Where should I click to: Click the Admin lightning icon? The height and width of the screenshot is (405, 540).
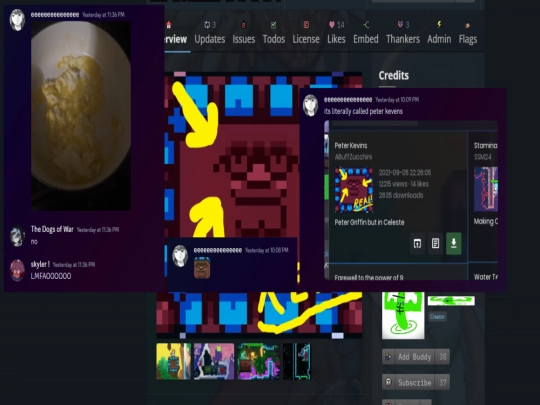pyautogui.click(x=439, y=24)
